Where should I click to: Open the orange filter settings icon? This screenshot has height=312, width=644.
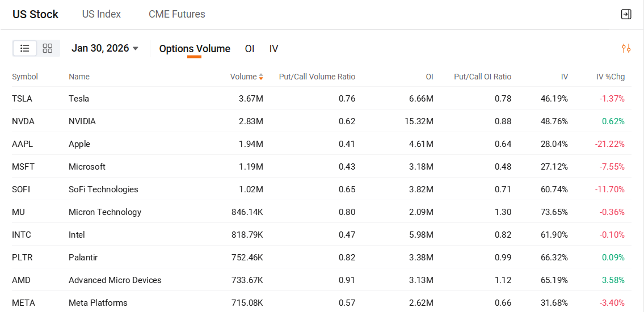626,48
